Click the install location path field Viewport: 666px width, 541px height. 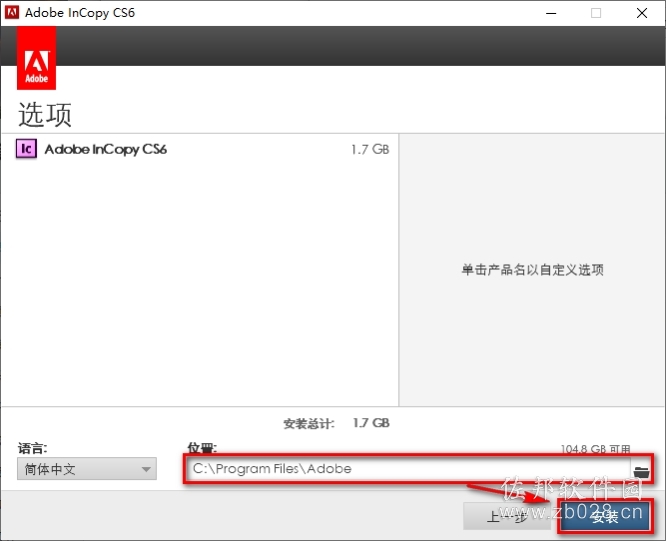click(x=409, y=469)
